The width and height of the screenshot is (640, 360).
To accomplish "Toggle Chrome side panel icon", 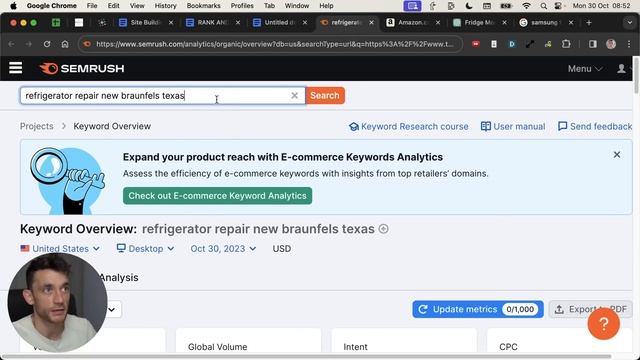I will [593, 44].
